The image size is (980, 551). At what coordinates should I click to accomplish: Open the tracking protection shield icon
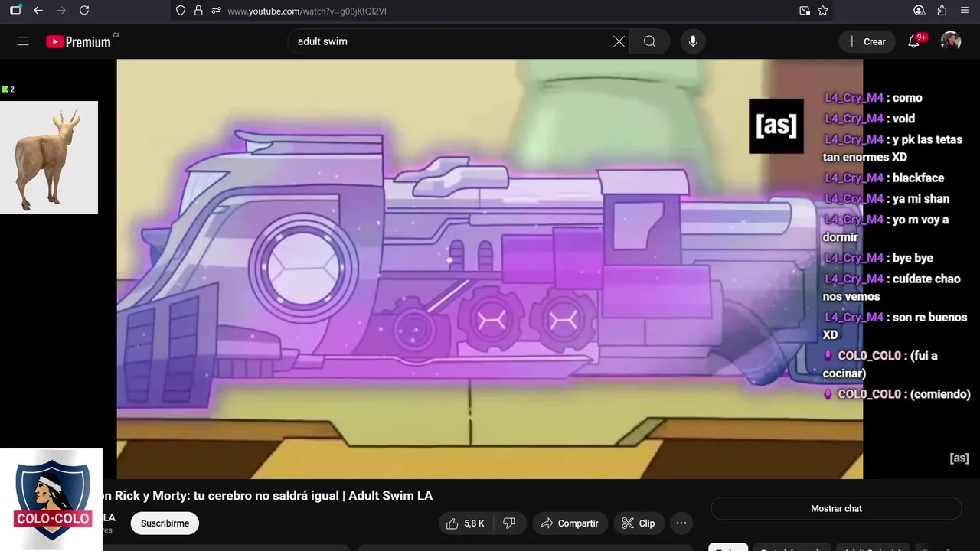[x=181, y=11]
